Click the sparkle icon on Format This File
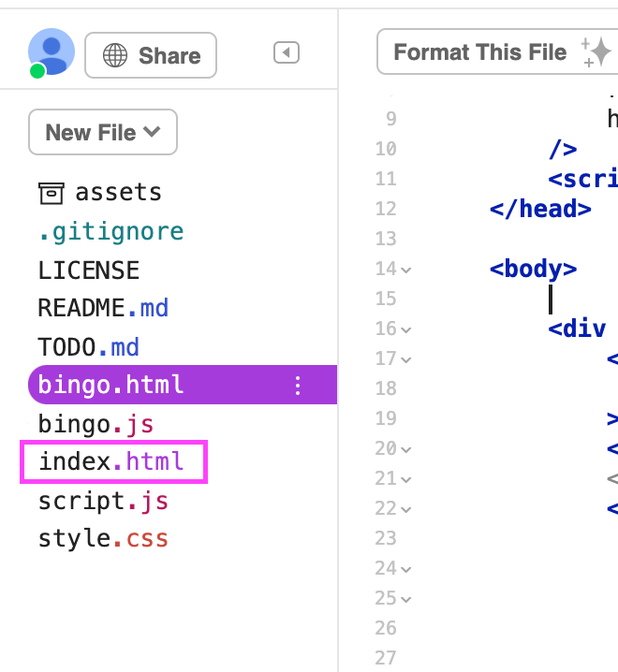Image resolution: width=618 pixels, height=672 pixels. click(x=596, y=52)
